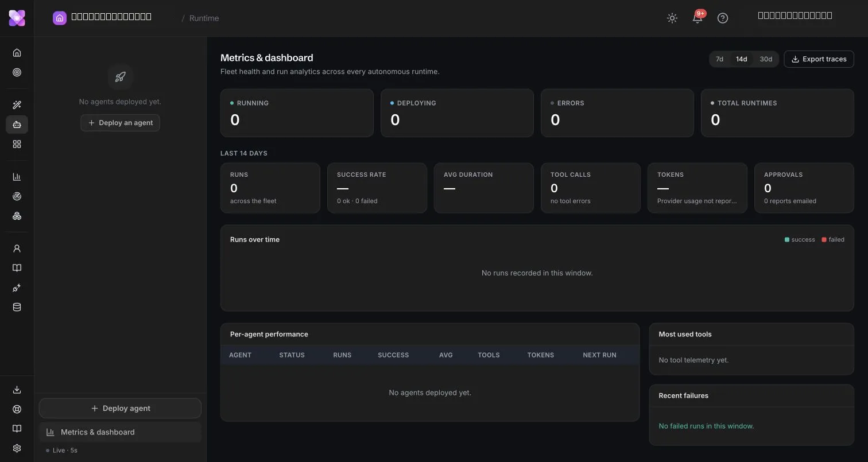This screenshot has height=462, width=868.
Task: Select the 7d time range
Action: (x=719, y=59)
